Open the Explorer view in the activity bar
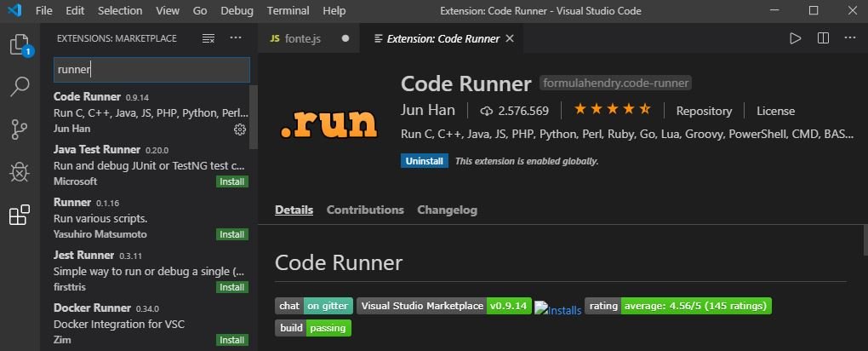This screenshot has height=351, width=868. pyautogui.click(x=20, y=45)
